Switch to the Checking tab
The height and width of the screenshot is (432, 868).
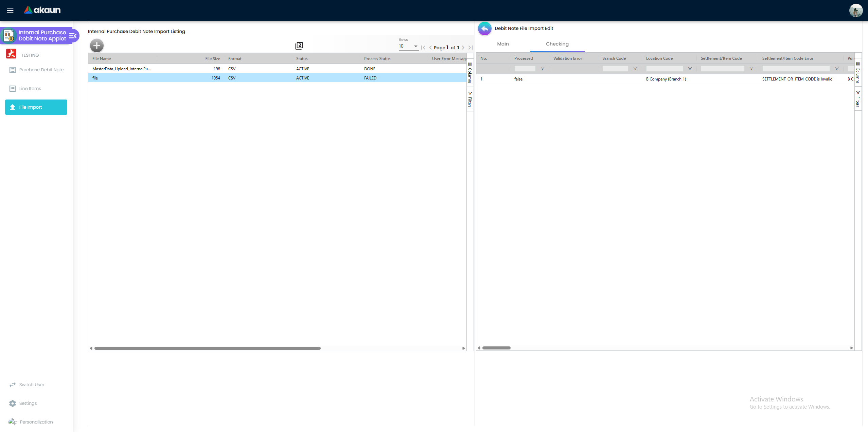point(557,44)
